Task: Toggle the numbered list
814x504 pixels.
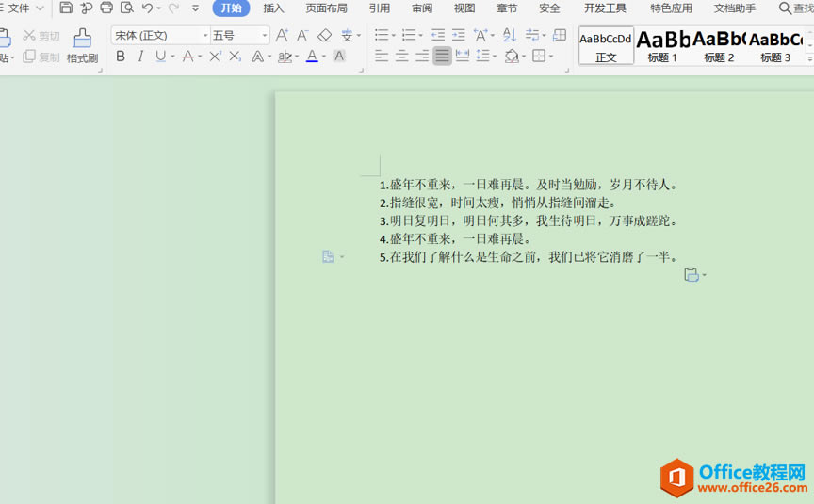Action: (409, 35)
